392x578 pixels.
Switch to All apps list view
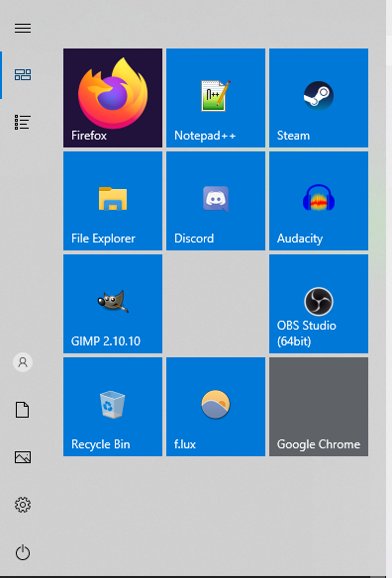[23, 122]
